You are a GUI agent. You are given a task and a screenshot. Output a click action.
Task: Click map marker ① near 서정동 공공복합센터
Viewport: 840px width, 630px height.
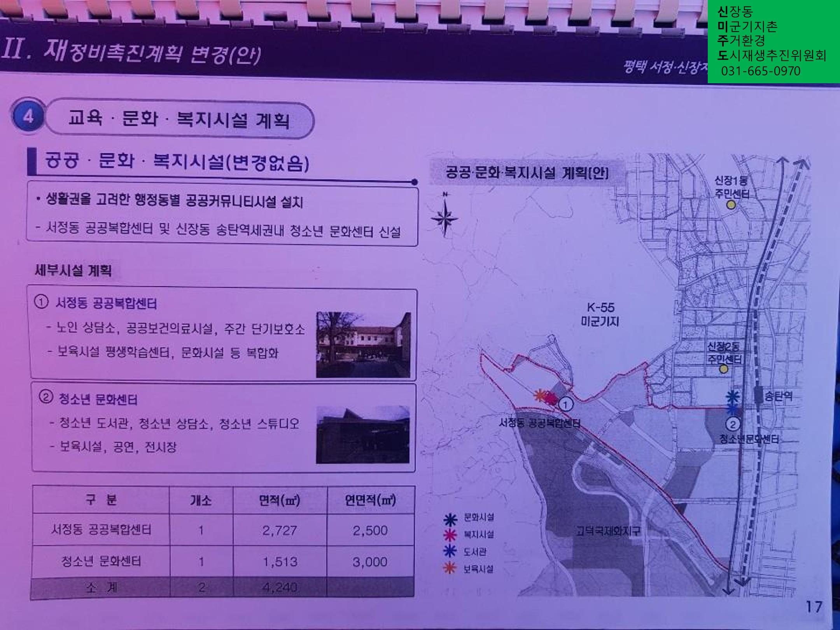[x=565, y=404]
